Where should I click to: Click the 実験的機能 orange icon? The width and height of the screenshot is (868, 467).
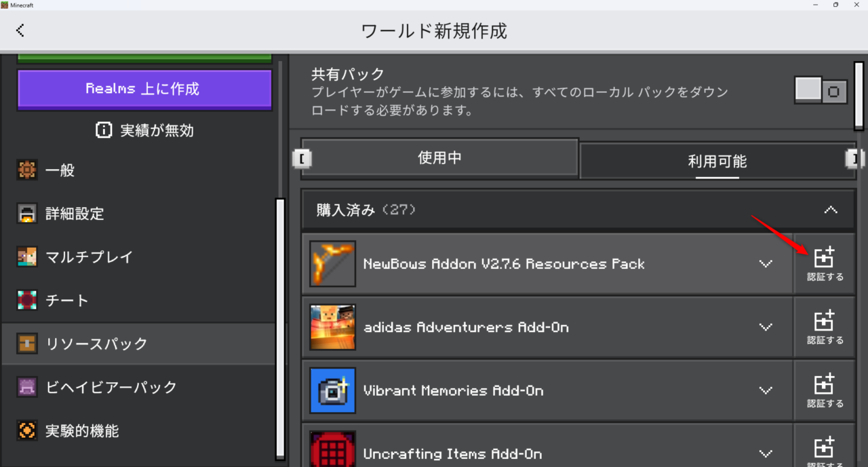click(x=27, y=431)
